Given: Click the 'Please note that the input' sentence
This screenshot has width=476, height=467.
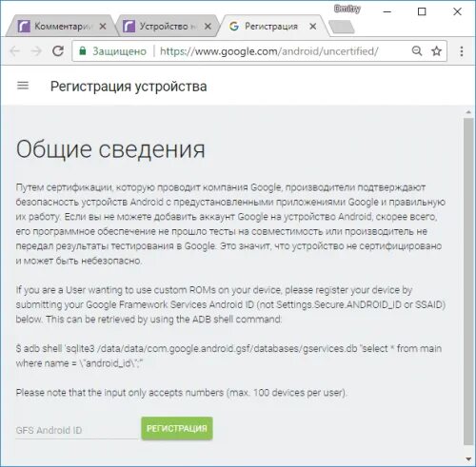Looking at the screenshot, I should [x=181, y=393].
